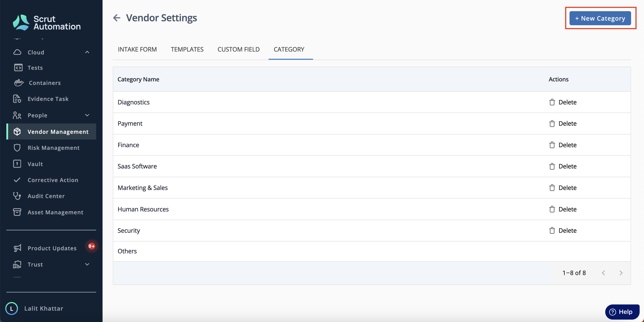Click the Saas Software category name
The image size is (644, 322).
(137, 166)
